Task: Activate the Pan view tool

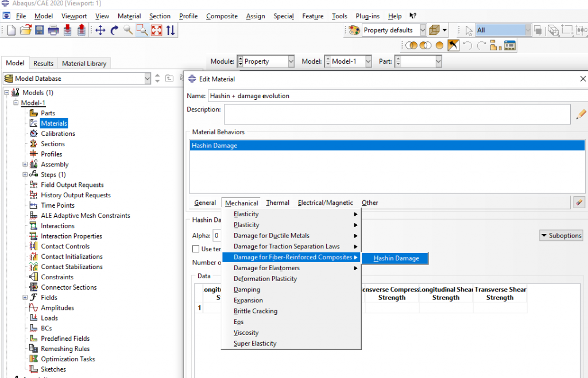Action: (x=100, y=30)
